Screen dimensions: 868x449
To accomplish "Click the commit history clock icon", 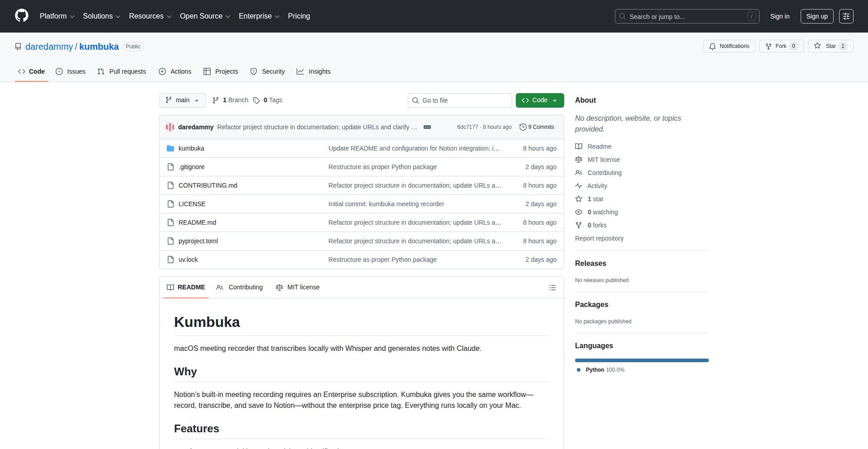I will point(523,127).
